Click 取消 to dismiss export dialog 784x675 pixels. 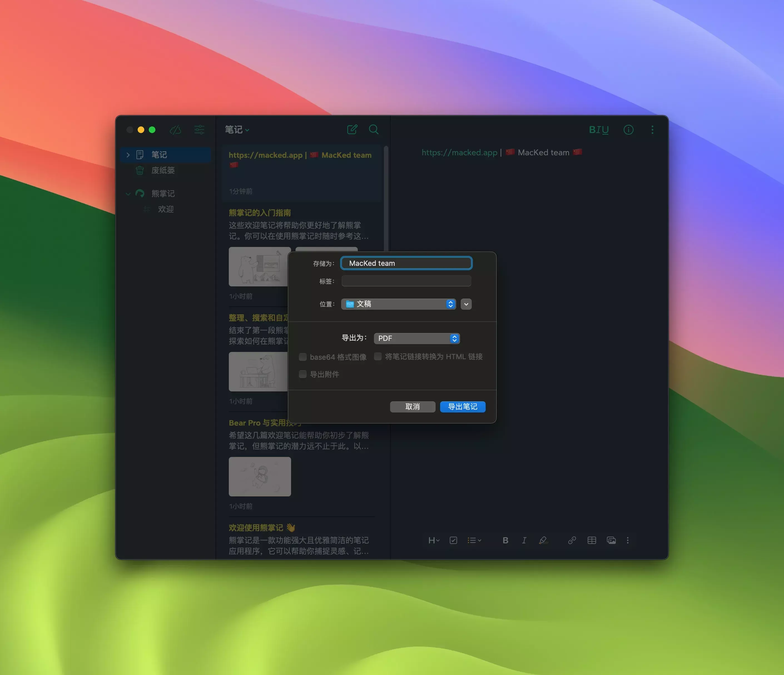412,407
